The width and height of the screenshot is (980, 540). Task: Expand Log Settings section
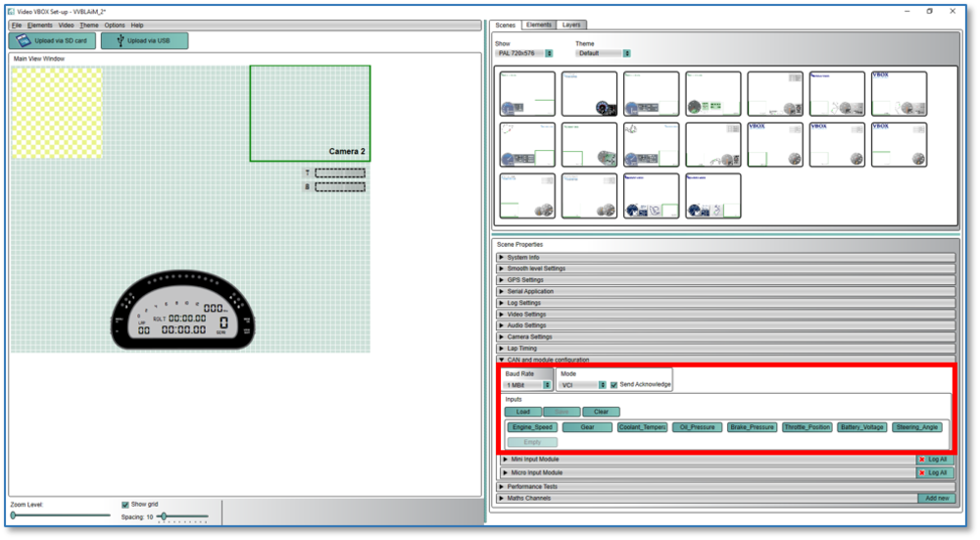click(x=726, y=303)
